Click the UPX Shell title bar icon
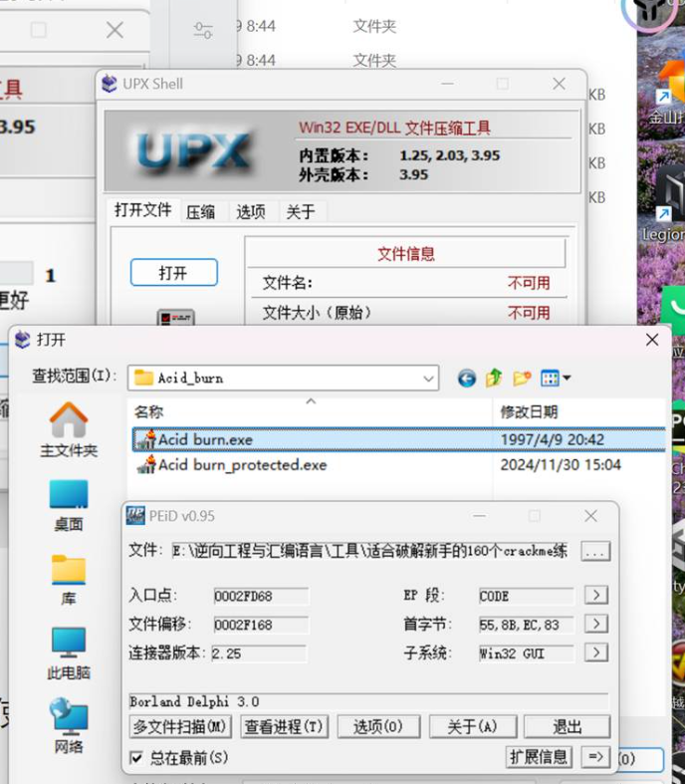This screenshot has width=685, height=784. (109, 84)
